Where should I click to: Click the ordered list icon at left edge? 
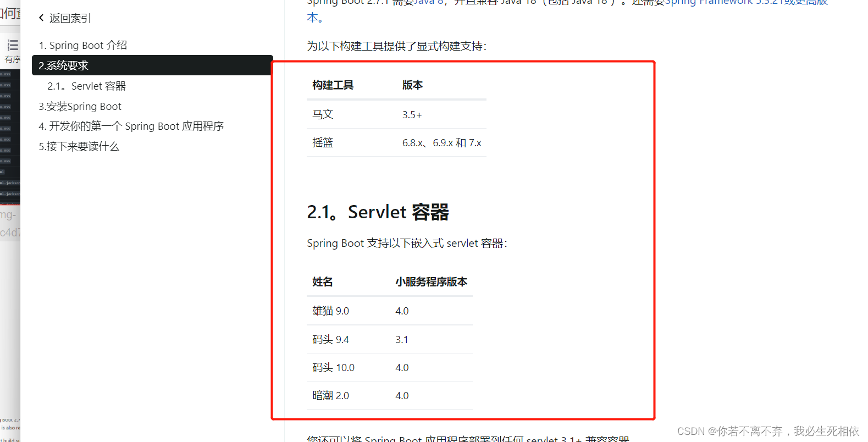click(13, 45)
